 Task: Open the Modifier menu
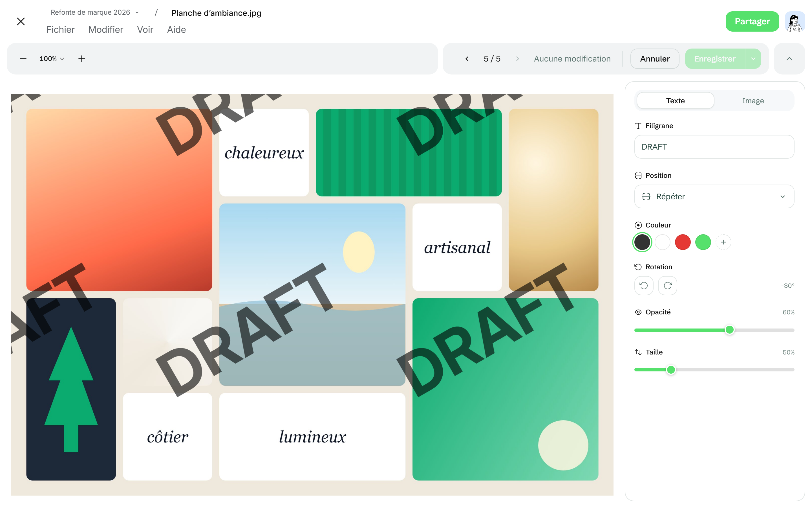tap(106, 30)
